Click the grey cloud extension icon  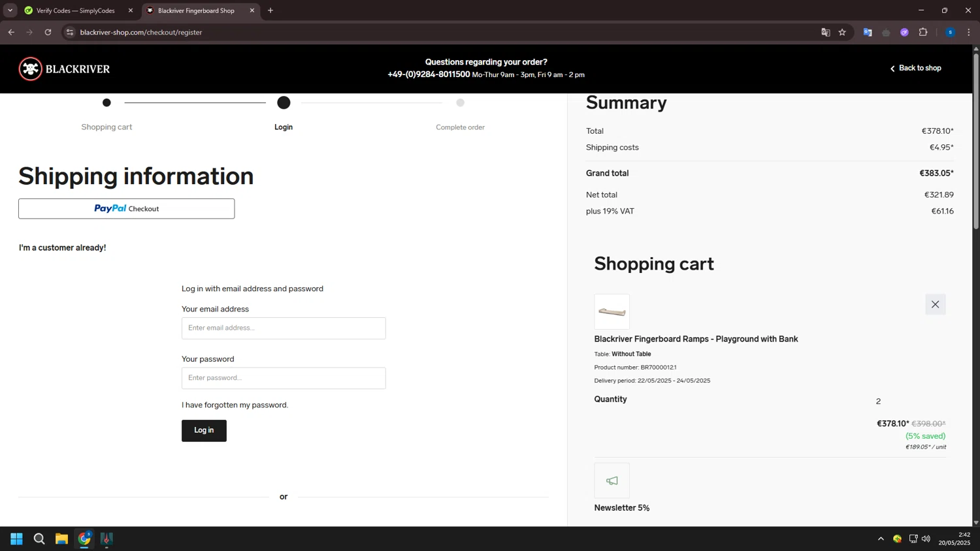point(886,32)
